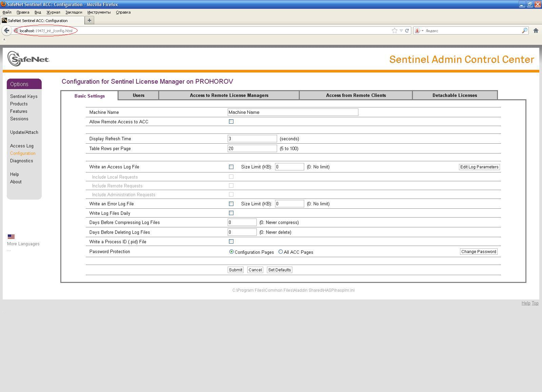Open a new tab with plus button
Screen dimensions: 542x392
pyautogui.click(x=89, y=20)
